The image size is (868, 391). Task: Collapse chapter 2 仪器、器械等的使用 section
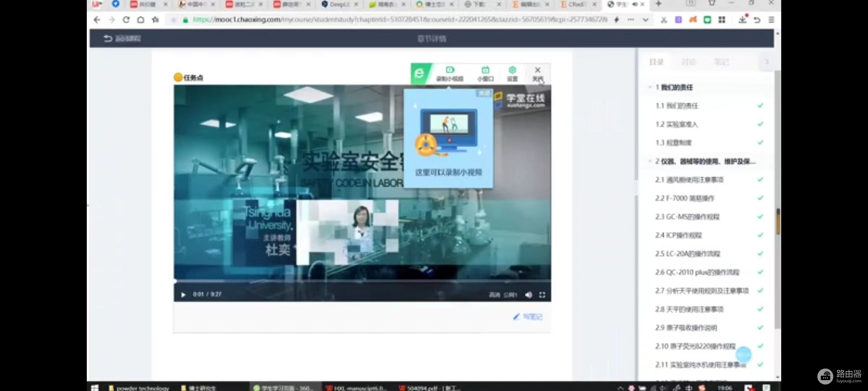click(x=650, y=161)
